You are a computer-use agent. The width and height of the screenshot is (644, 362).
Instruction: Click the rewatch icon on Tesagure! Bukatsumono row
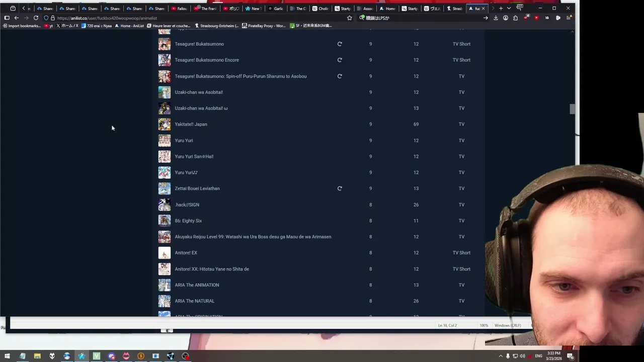click(x=340, y=44)
